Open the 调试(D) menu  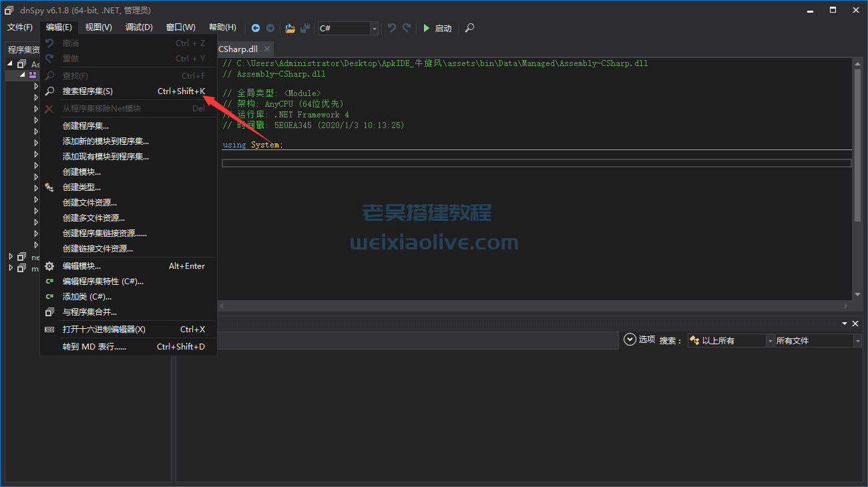point(139,27)
